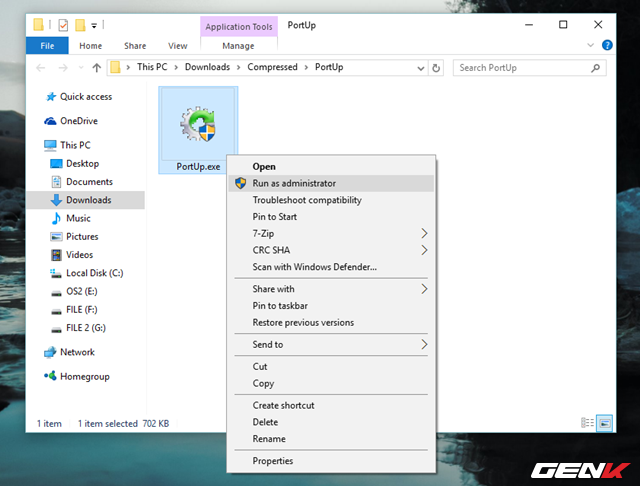Select Properties in the context menu
This screenshot has width=640, height=486.
click(x=272, y=461)
